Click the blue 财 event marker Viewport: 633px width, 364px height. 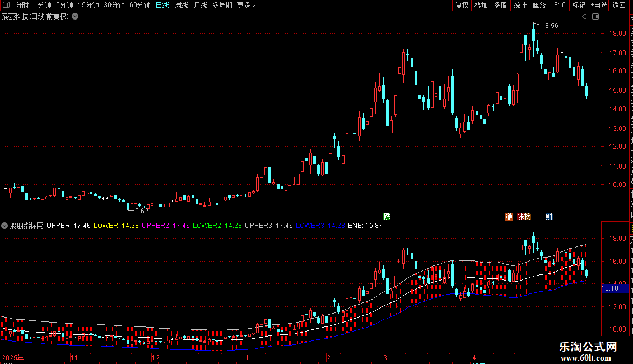click(549, 217)
